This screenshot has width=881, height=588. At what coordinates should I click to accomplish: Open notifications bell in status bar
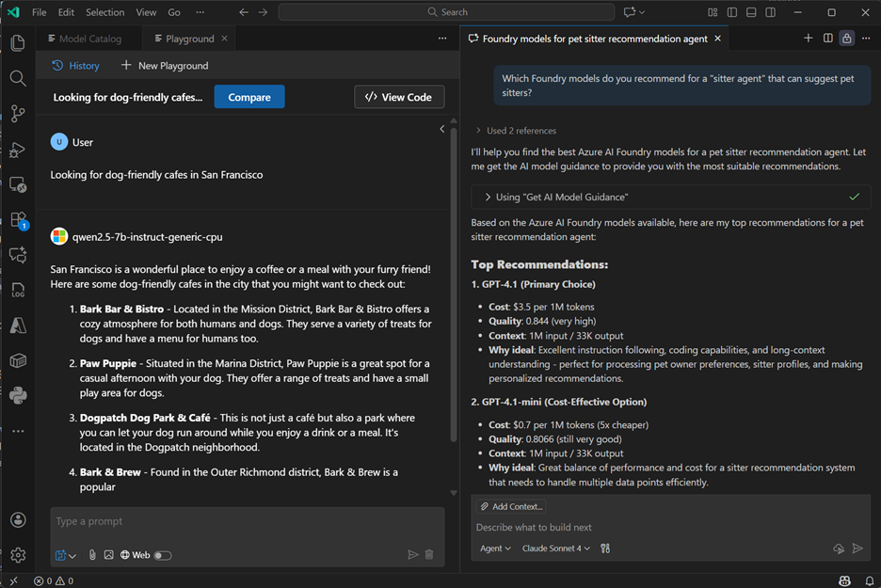[869, 580]
